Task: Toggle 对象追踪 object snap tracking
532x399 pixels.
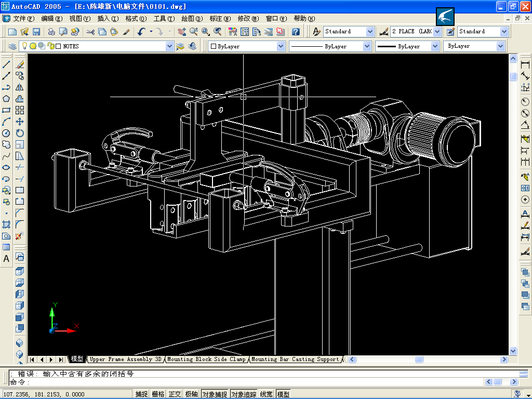Action: coord(244,394)
